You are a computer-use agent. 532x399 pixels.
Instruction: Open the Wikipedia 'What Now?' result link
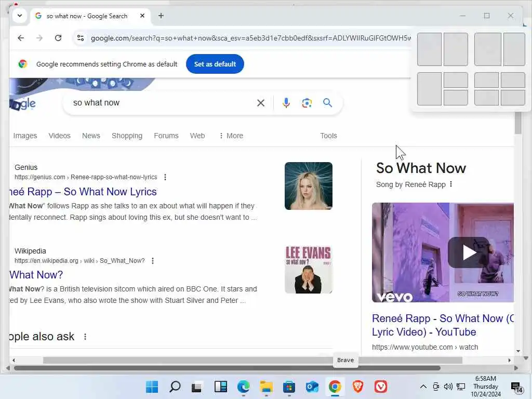(36, 275)
